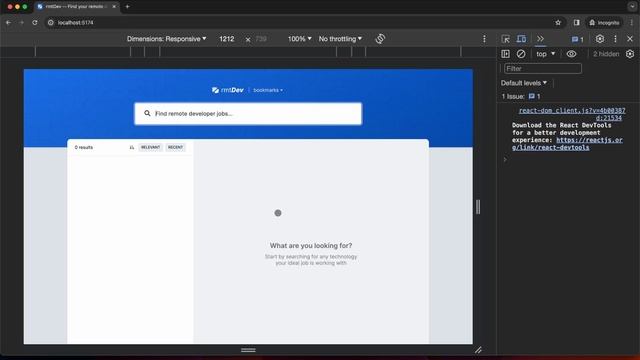The width and height of the screenshot is (640, 360).
Task: Click the sorting icon beside RELEVANT
Action: pos(131,147)
